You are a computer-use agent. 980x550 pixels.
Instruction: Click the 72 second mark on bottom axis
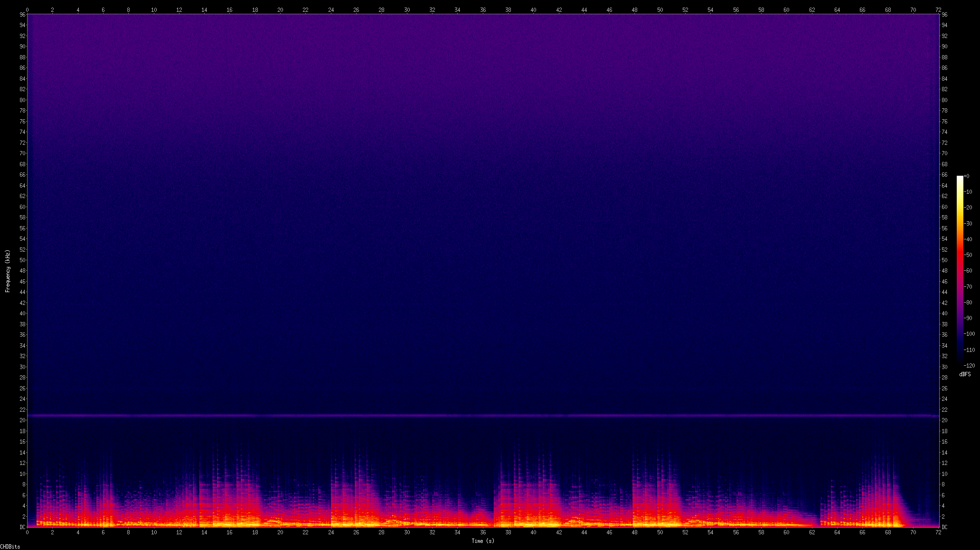click(x=938, y=532)
